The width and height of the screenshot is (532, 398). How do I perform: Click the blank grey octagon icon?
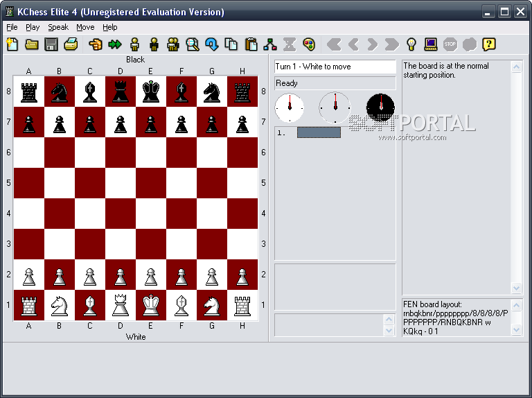470,44
